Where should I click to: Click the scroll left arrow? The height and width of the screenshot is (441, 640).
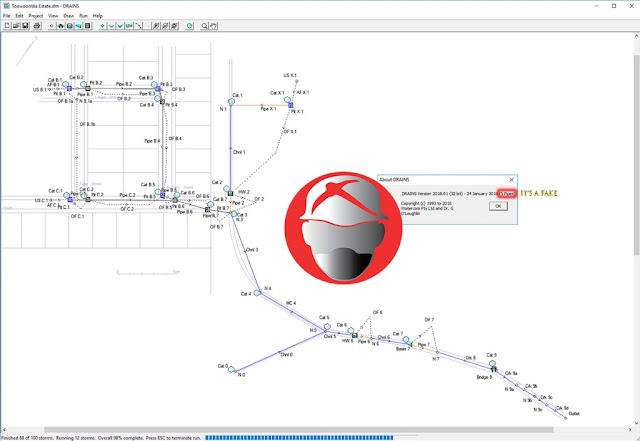pyautogui.click(x=4, y=430)
